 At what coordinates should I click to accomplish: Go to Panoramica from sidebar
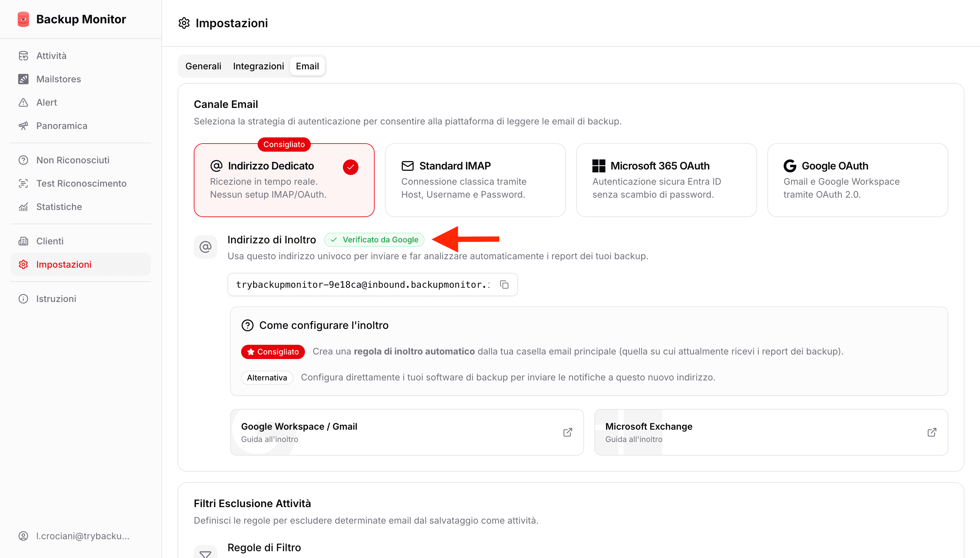[61, 125]
